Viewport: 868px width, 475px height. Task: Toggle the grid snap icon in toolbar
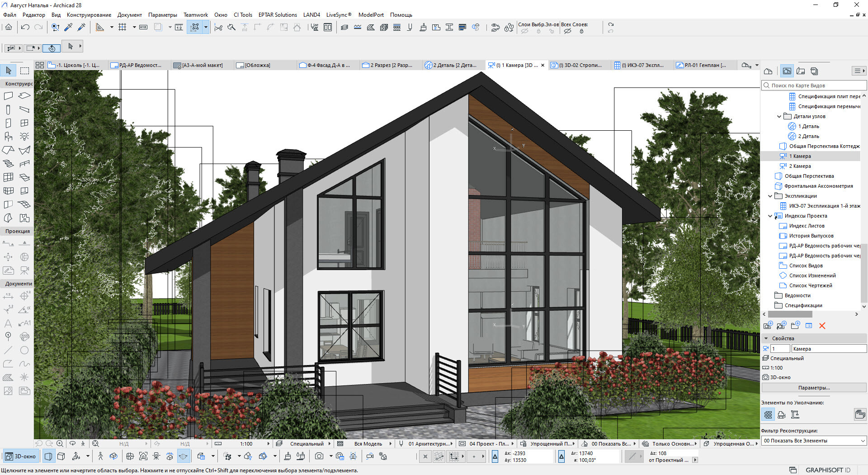(x=122, y=27)
